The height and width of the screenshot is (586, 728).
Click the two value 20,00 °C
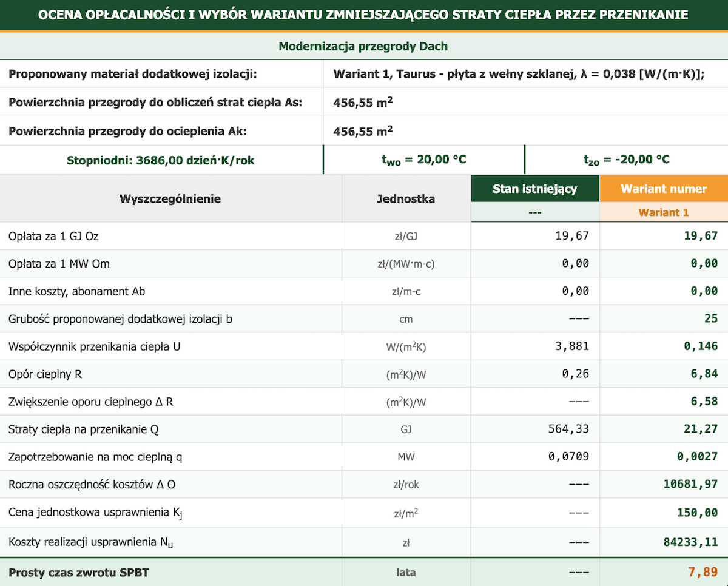tap(423, 160)
